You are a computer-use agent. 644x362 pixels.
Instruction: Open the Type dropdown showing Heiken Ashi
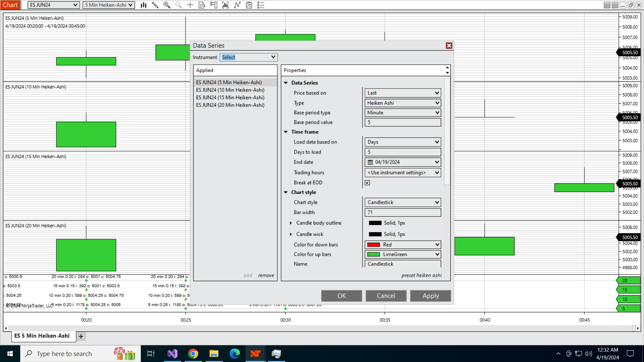(402, 103)
